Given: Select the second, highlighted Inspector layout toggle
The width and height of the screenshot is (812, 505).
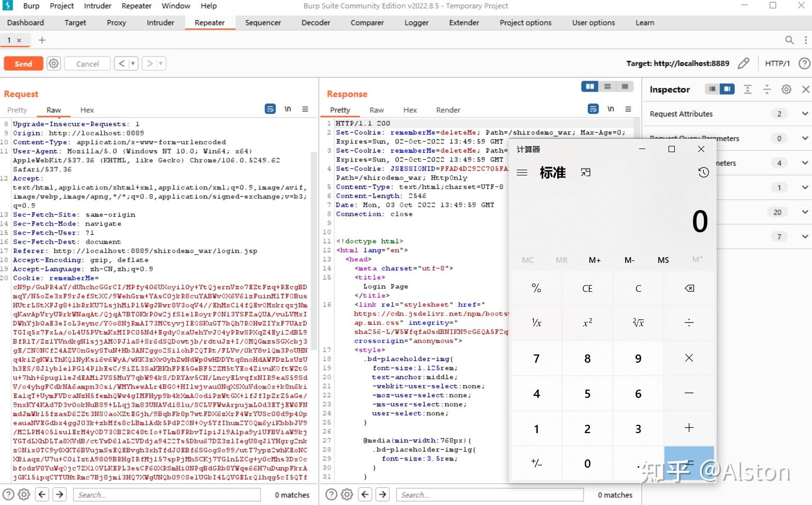Looking at the screenshot, I should (x=728, y=89).
